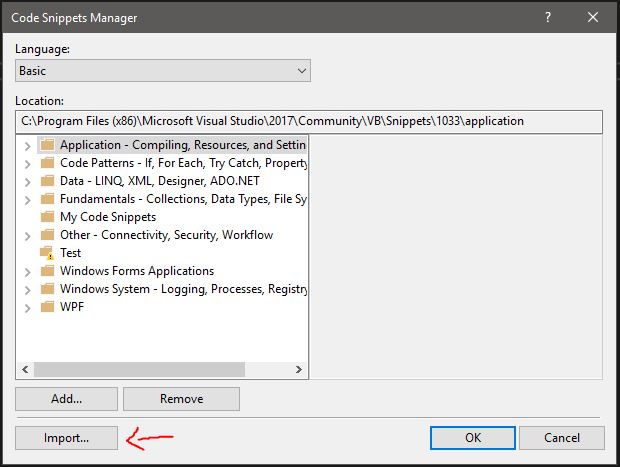Select 'Application - Compiling, Resources, and Settin' row text

coord(183,145)
